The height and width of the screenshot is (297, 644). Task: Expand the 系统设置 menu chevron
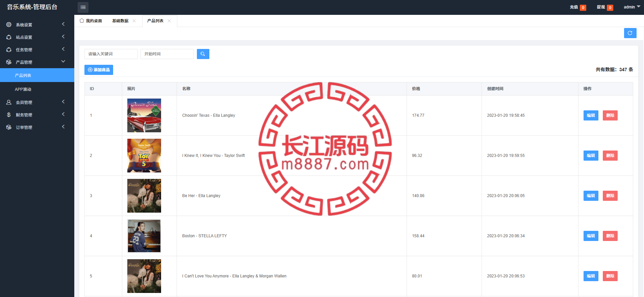(63, 24)
